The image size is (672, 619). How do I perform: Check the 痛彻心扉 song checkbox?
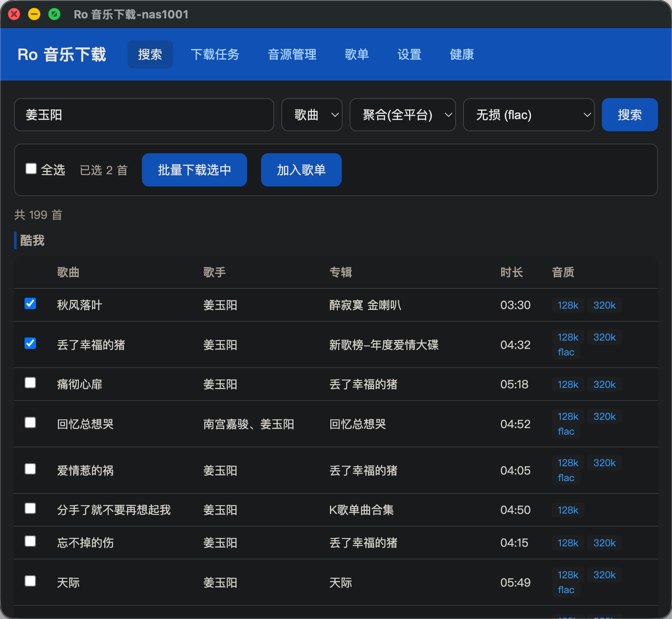pos(30,383)
